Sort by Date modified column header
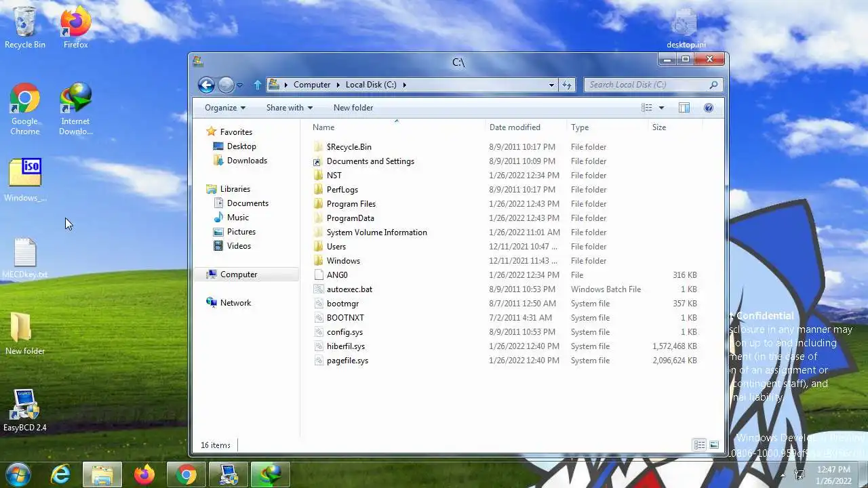Screen dimensions: 868x488 point(526,127)
